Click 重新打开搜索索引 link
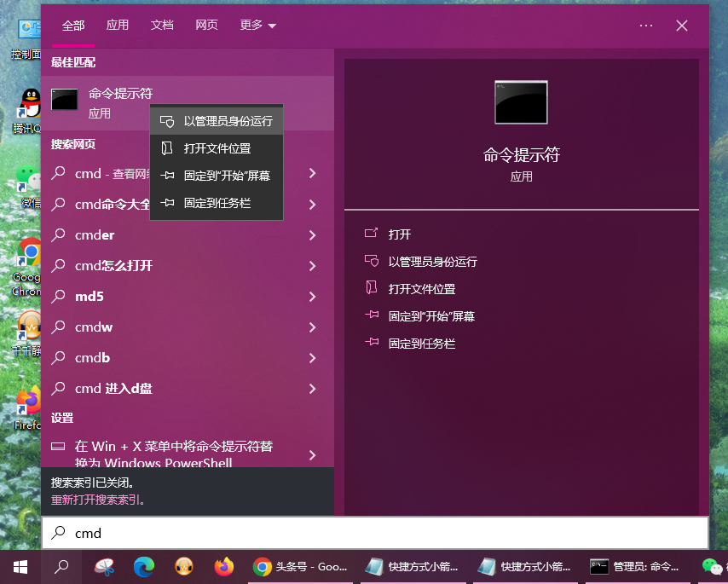 pos(98,500)
